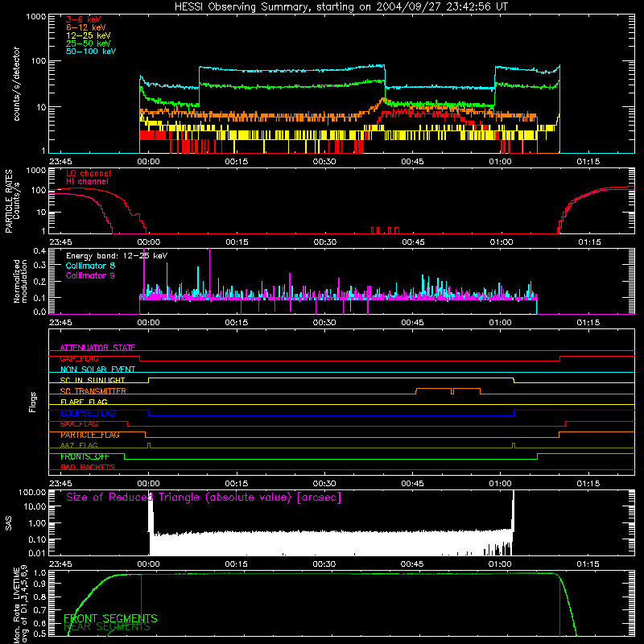Click the HESSI Observing Summary title text

tap(341, 7)
